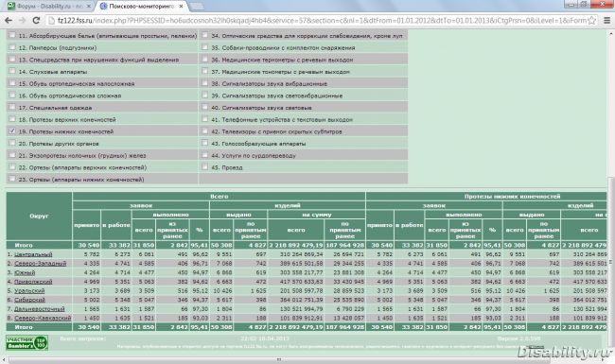This screenshot has width=615, height=364.
Task: Click the Протезы нижних конечностей table header
Action: 512,197
